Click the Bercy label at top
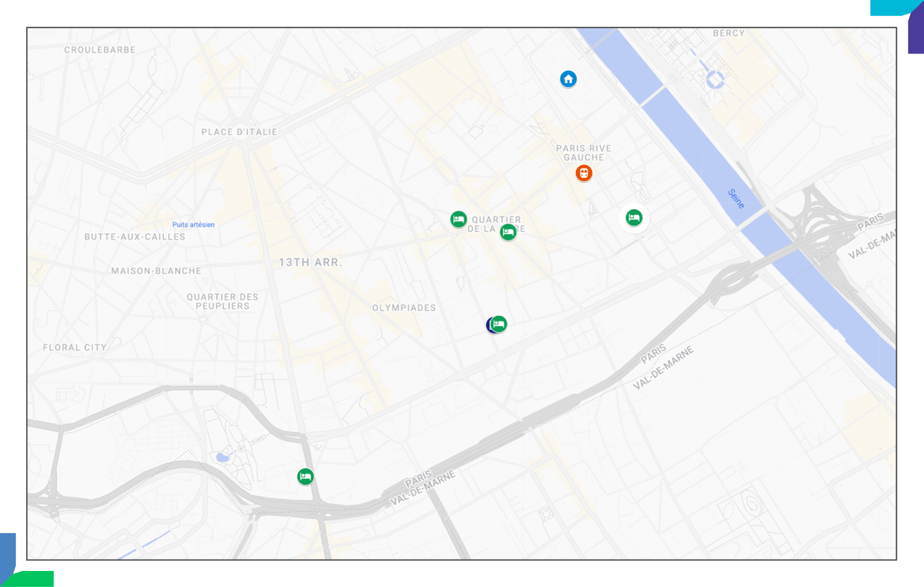 click(x=728, y=33)
